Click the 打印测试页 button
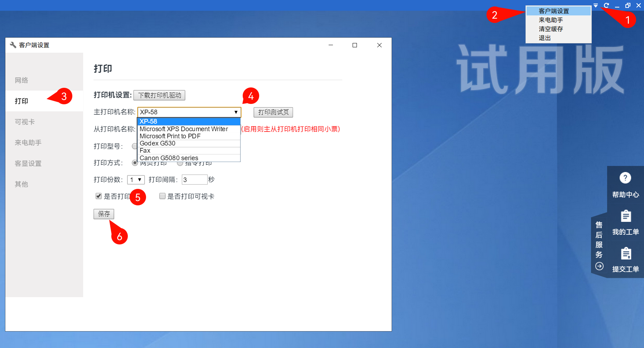Image resolution: width=644 pixels, height=348 pixels. click(273, 112)
